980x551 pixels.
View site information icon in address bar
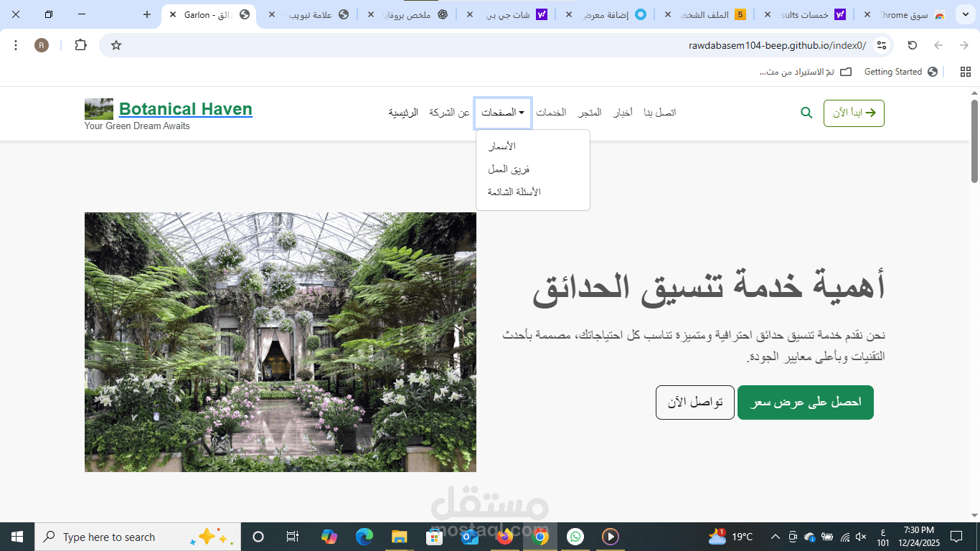(882, 45)
